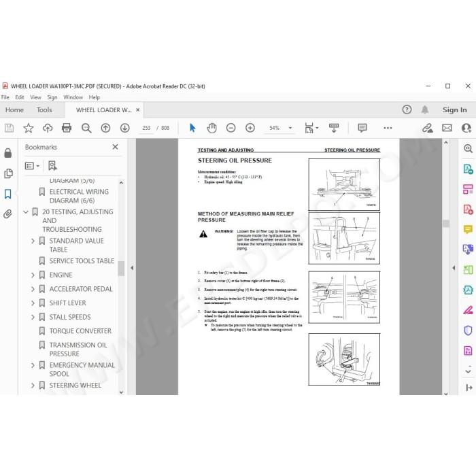Close the Bookmarks panel
This screenshot has width=476, height=476.
pyautogui.click(x=115, y=147)
